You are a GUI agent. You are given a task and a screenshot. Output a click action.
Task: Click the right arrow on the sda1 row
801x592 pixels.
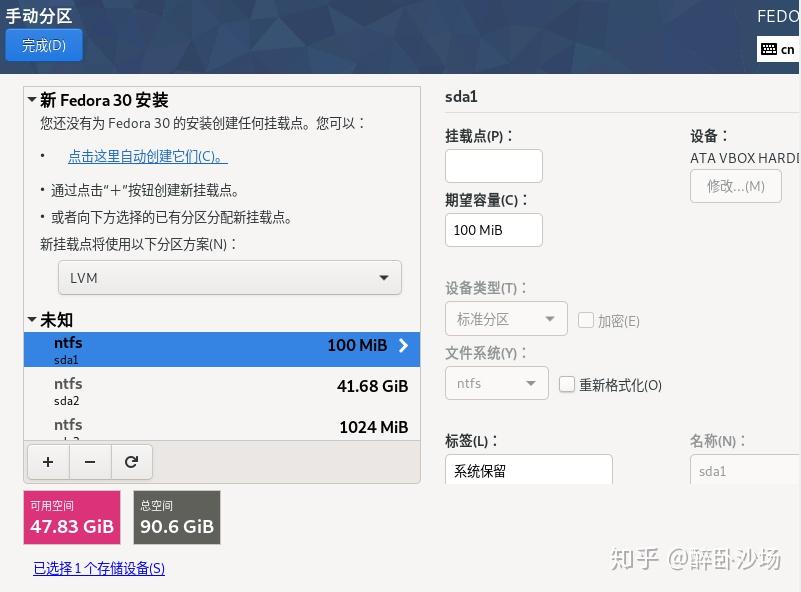(x=402, y=345)
